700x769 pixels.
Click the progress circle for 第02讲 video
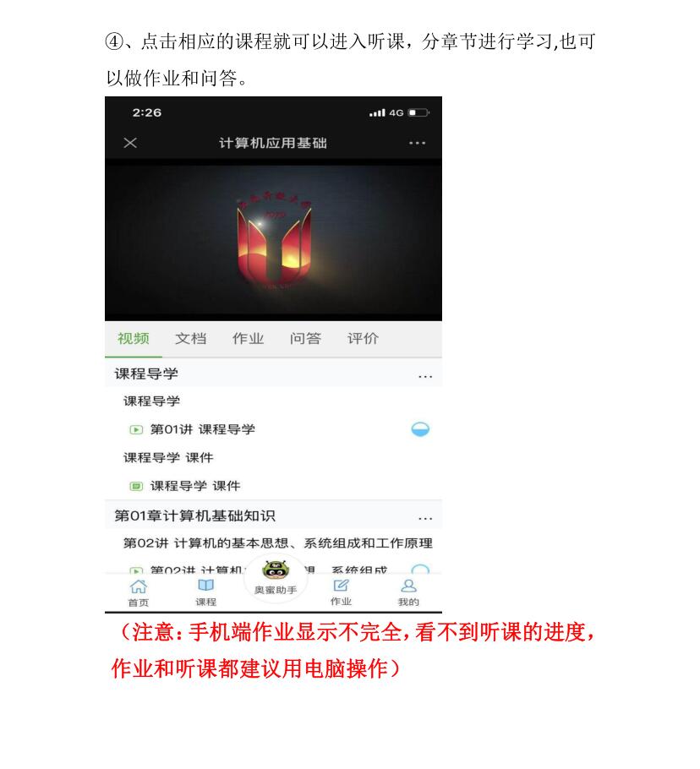[x=420, y=570]
